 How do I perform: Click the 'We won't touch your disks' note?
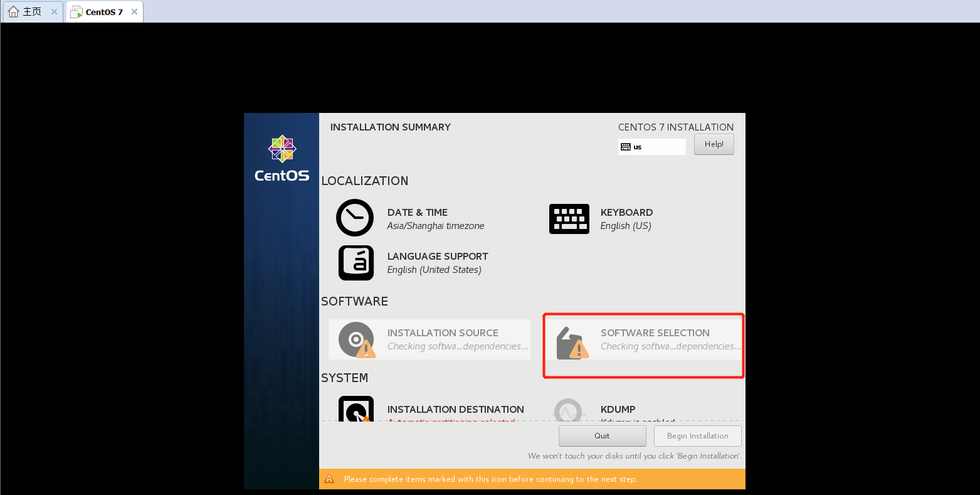point(635,456)
